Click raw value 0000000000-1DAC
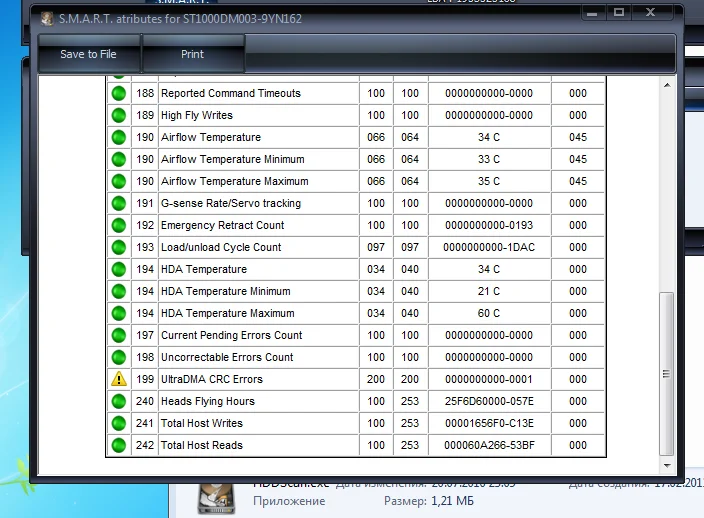The image size is (704, 518). 488,247
